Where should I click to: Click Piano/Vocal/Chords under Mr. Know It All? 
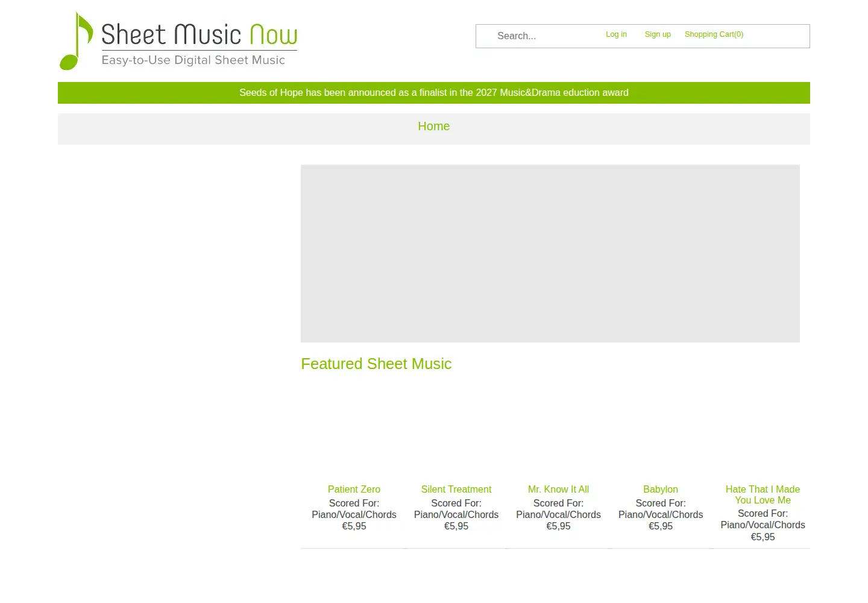558,514
